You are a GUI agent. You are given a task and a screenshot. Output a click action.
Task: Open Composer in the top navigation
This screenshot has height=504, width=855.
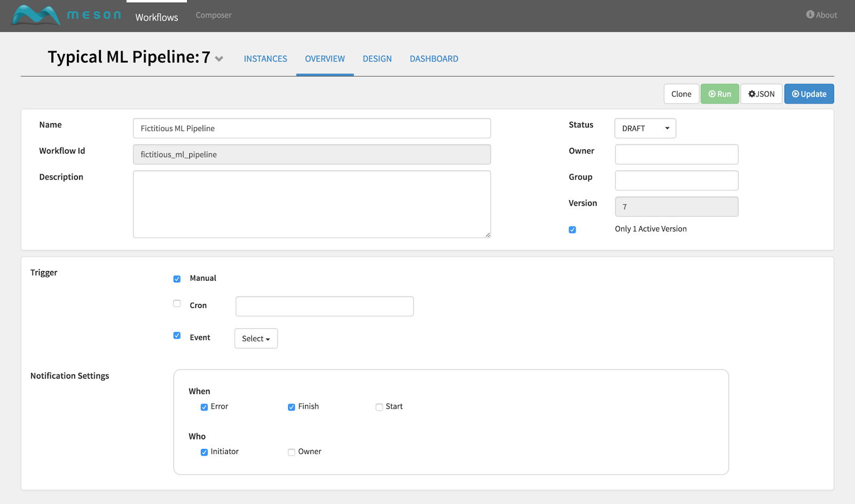tap(214, 15)
